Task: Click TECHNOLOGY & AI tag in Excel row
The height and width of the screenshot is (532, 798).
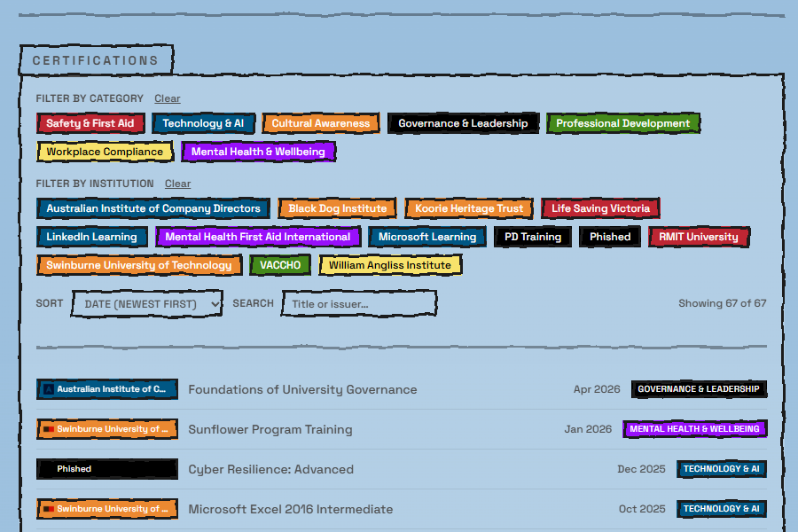Action: (x=722, y=509)
